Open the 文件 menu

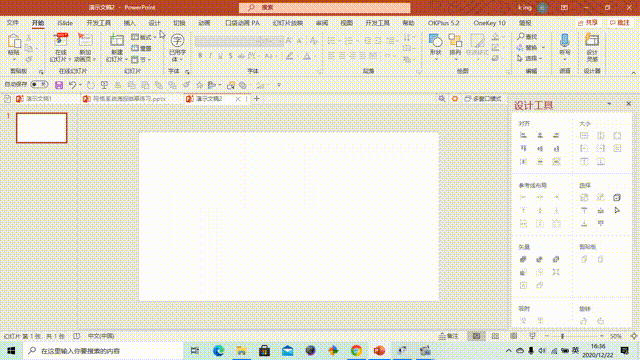[x=13, y=23]
